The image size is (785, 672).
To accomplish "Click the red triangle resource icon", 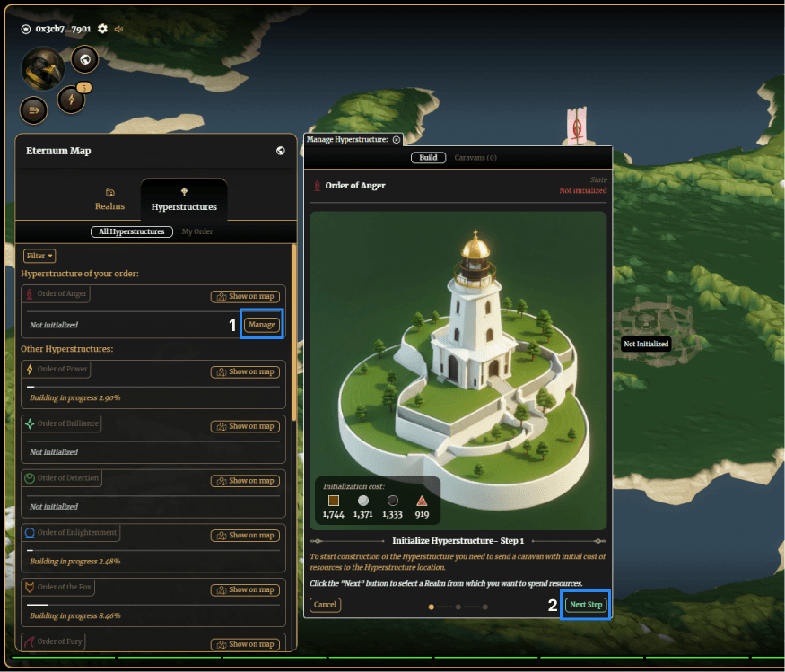I will point(422,501).
